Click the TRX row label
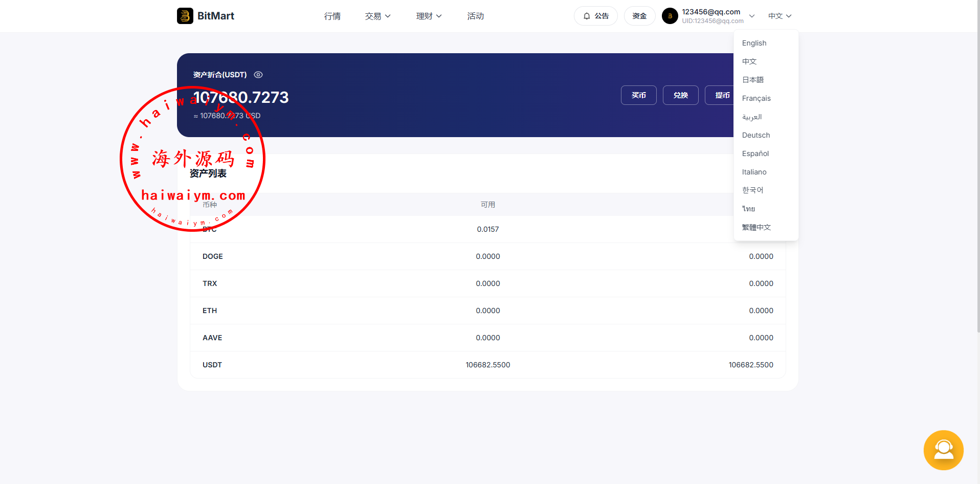Screen dimensions: 980x484 coord(210,283)
